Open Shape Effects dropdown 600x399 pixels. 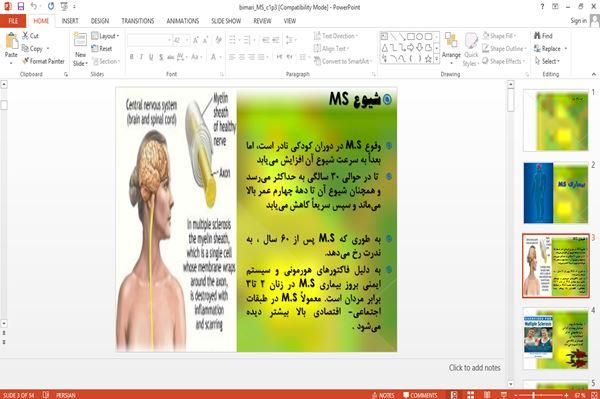click(x=503, y=61)
